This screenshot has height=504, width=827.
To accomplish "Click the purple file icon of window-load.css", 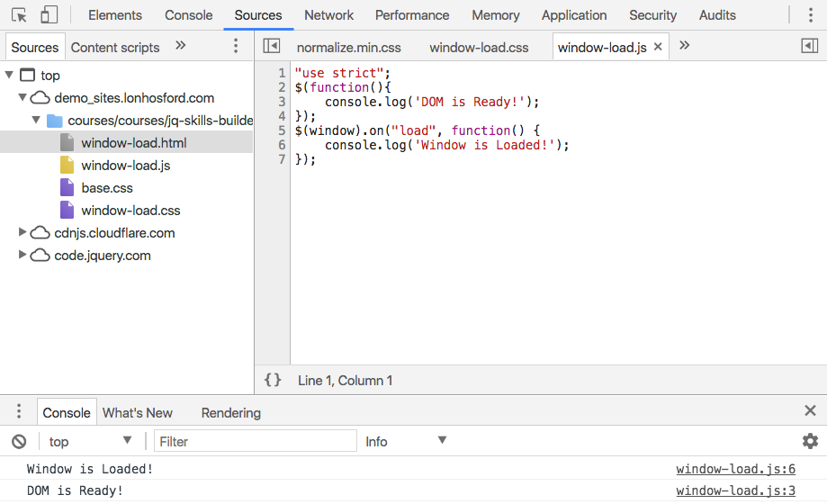I will click(x=67, y=210).
